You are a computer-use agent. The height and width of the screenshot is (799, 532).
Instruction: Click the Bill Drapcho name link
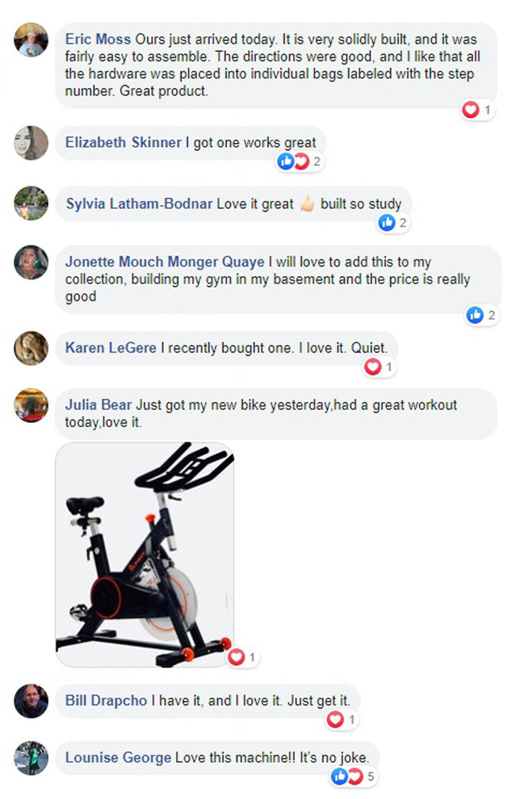pos(106,700)
